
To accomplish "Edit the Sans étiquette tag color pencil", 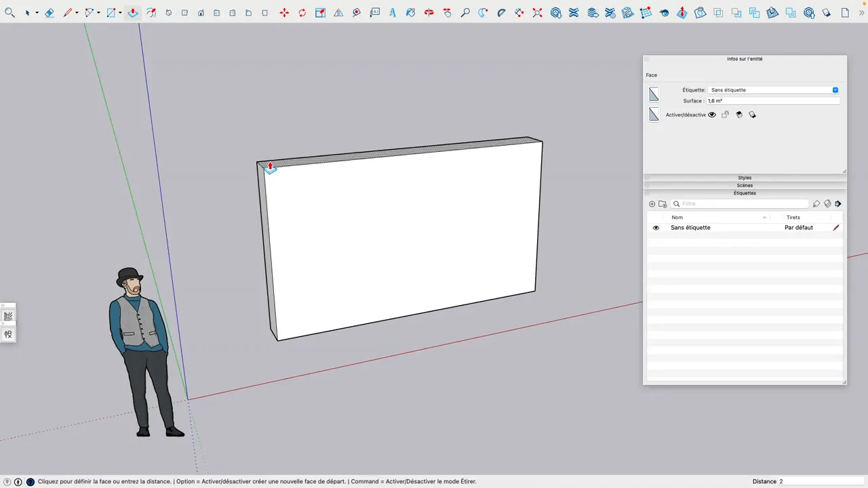I will pos(835,227).
